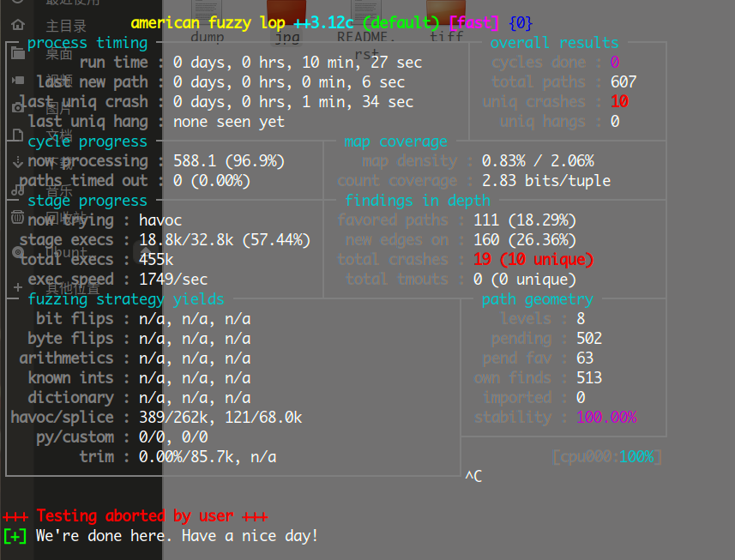Viewport: 735px width, 560px height.
Task: Click last new path value '0 min, 6 sec'
Action: pos(353,82)
